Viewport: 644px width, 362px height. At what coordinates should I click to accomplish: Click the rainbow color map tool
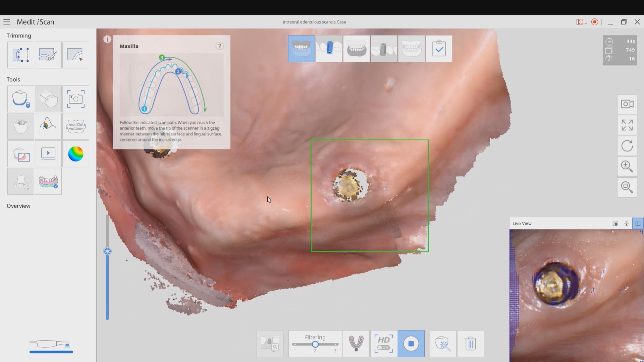76,154
